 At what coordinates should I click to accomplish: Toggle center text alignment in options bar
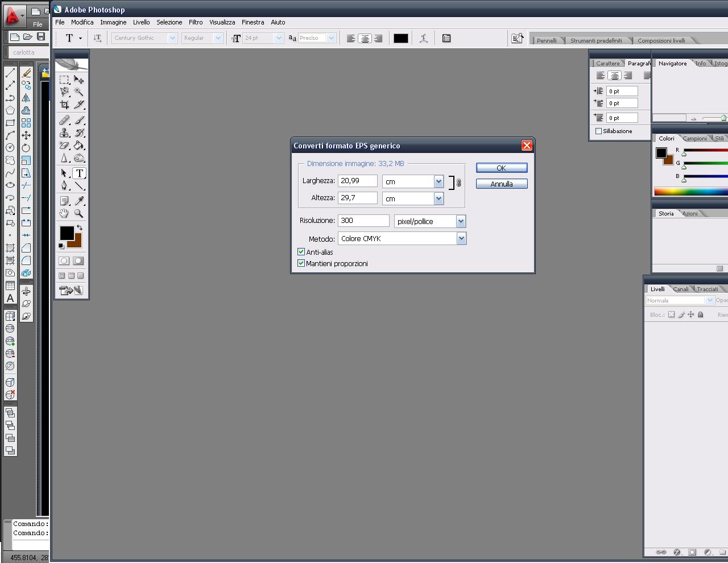[365, 38]
